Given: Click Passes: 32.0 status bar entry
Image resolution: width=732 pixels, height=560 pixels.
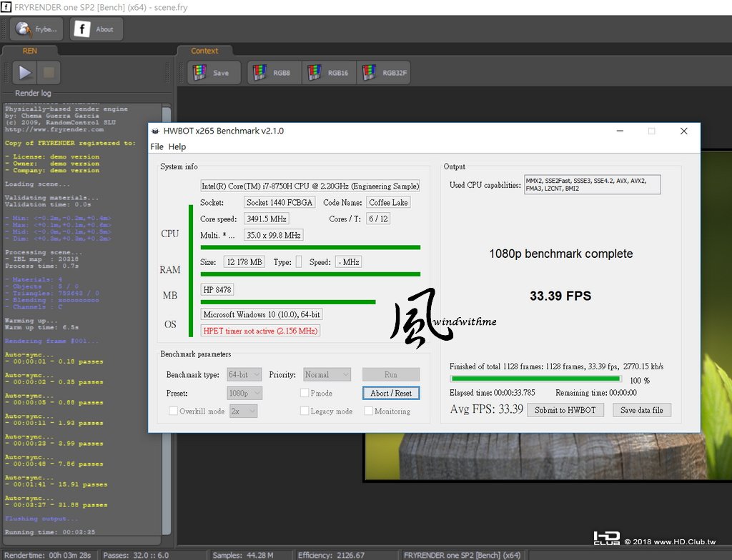Looking at the screenshot, I should click(136, 555).
